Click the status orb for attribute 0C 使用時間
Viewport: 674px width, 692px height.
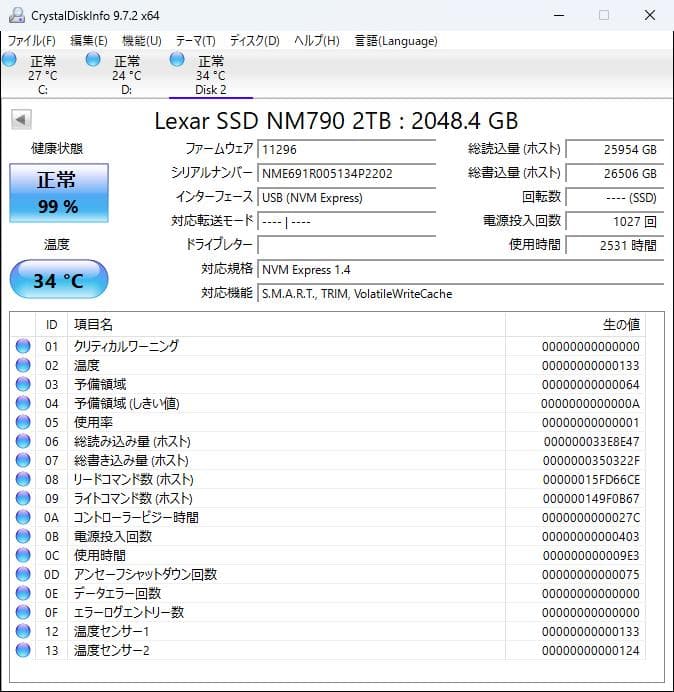(23, 555)
